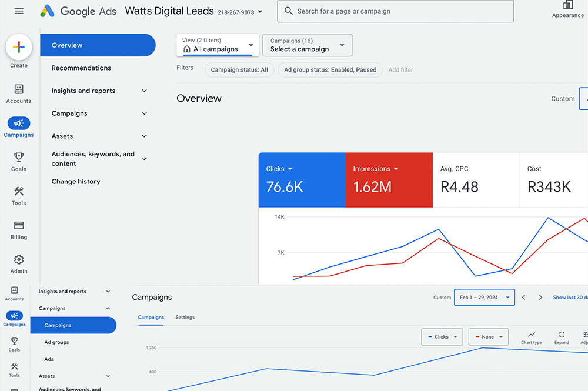Click the Clicks 76.6K blue scorecard
Viewport: 588px width, 391px height.
302,180
